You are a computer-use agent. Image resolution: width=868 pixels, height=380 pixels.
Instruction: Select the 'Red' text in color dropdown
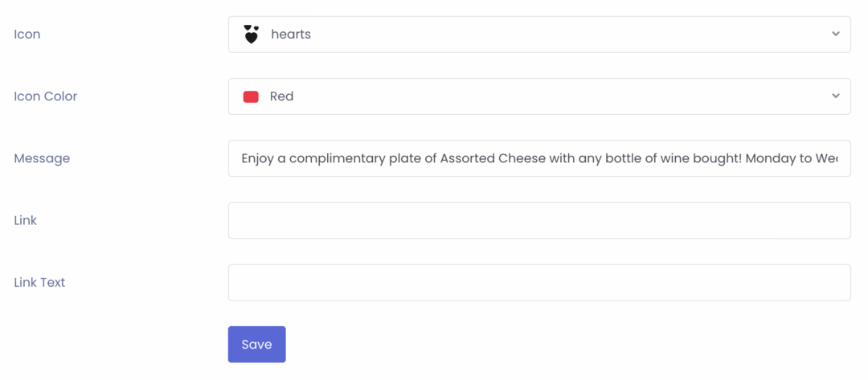tap(282, 96)
